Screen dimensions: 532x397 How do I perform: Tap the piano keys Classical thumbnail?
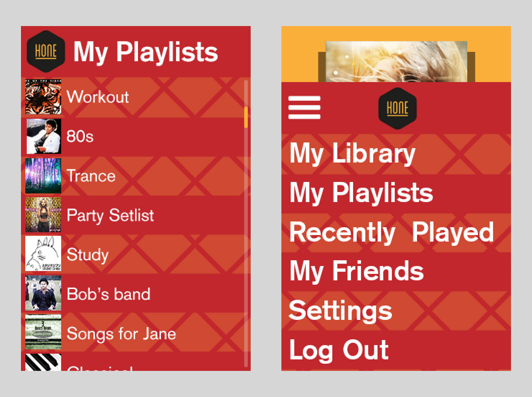[43, 362]
